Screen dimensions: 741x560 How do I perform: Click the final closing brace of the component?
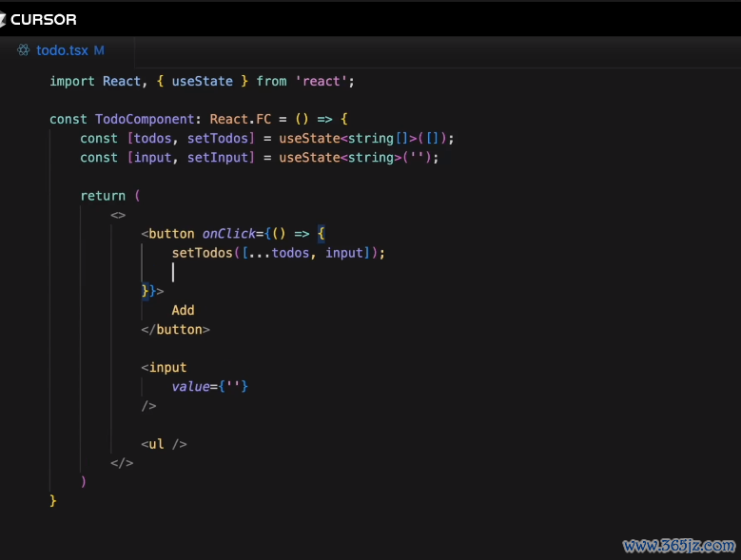pos(53,501)
